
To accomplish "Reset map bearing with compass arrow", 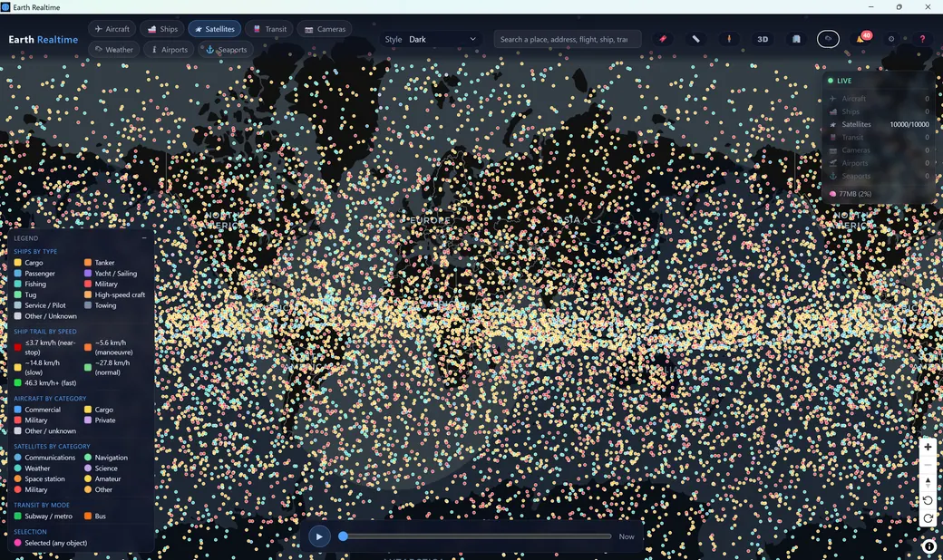I will (x=928, y=482).
